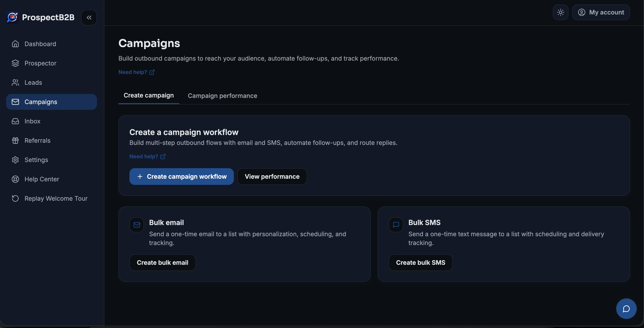Open Help Center in the sidebar

pyautogui.click(x=42, y=179)
